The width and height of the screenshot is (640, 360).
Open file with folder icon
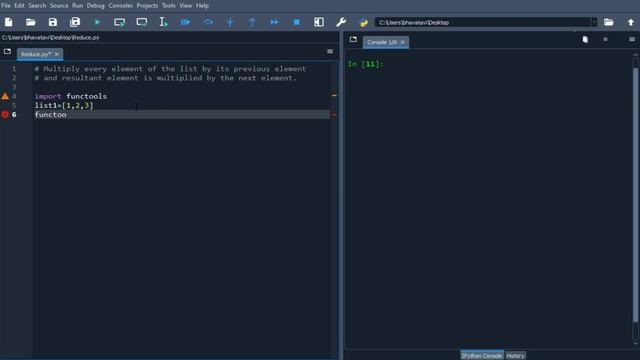point(31,22)
